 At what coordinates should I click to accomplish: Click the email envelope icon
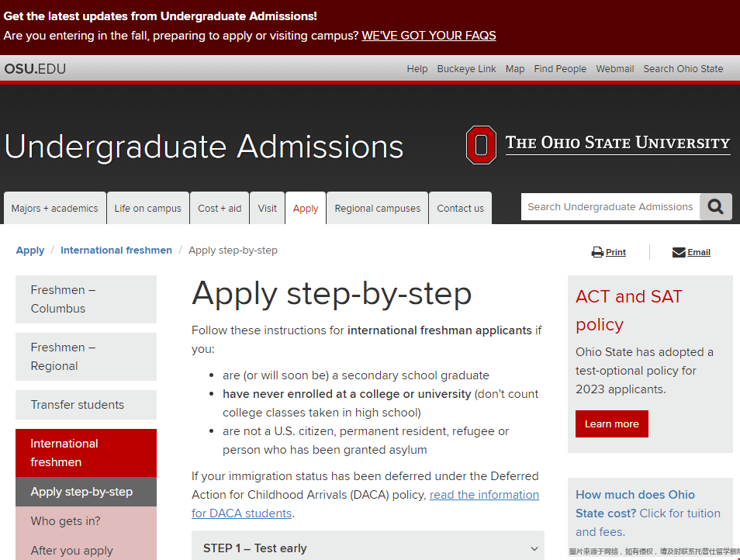(x=679, y=252)
